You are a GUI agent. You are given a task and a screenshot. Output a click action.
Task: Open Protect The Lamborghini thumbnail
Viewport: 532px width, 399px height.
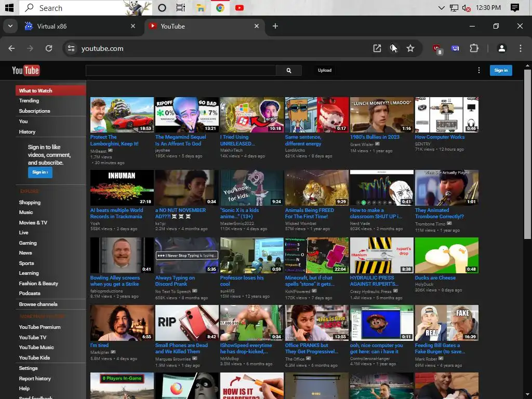click(x=122, y=115)
